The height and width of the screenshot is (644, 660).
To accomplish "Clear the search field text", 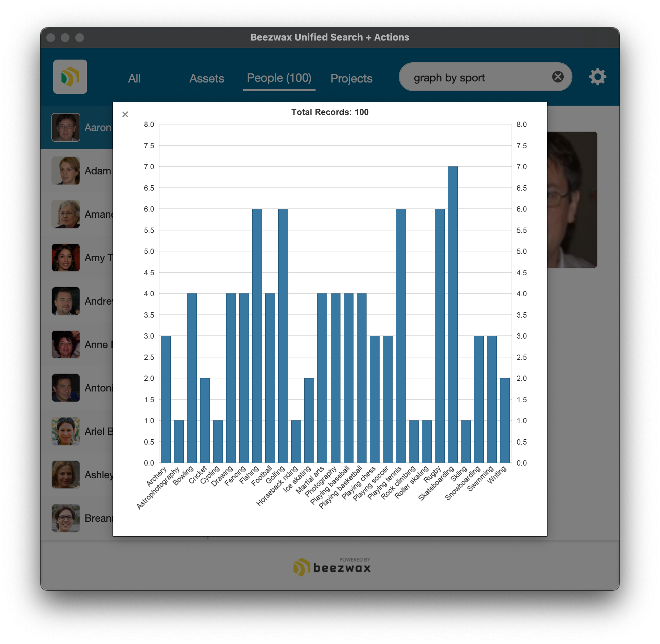I will [558, 77].
